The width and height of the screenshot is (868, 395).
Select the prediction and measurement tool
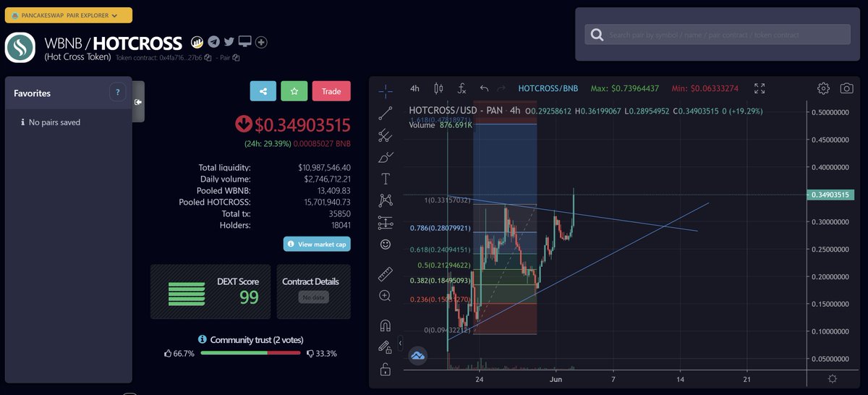coord(386,223)
